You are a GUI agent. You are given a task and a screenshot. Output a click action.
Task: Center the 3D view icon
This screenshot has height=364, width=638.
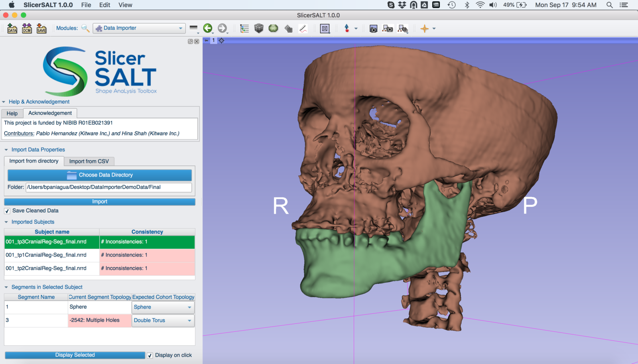click(221, 40)
